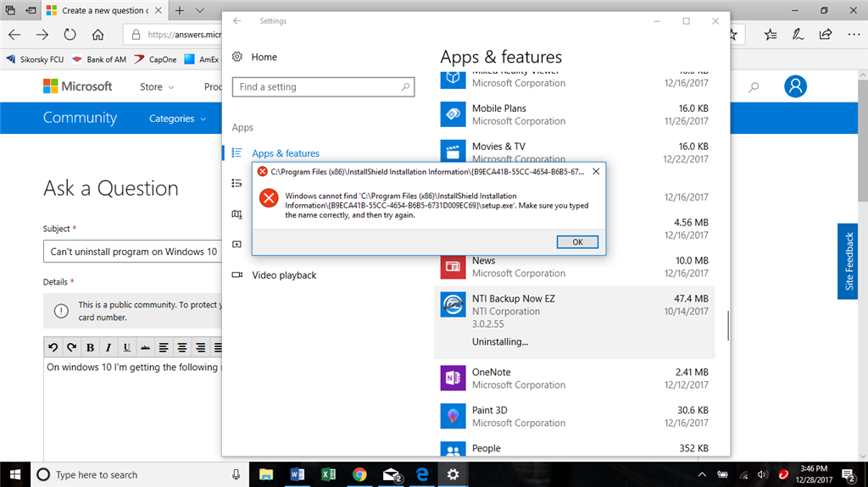Click the Microsoft logo
Screen dimensions: 868x487
click(77, 86)
